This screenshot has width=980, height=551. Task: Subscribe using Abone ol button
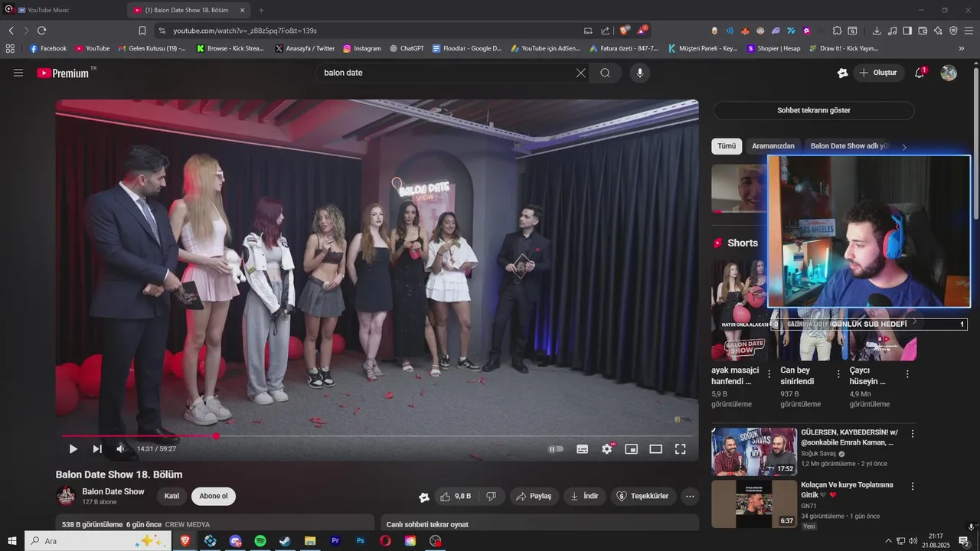click(x=214, y=496)
